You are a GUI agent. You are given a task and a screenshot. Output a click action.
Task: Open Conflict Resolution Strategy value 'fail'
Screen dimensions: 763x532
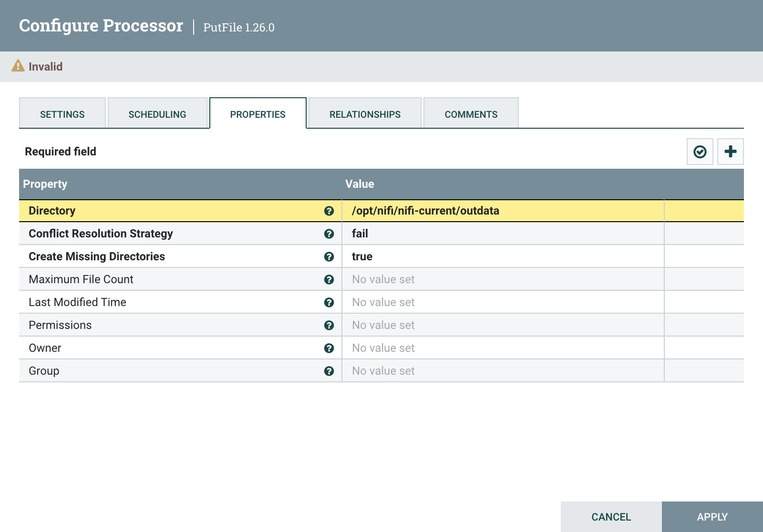503,234
